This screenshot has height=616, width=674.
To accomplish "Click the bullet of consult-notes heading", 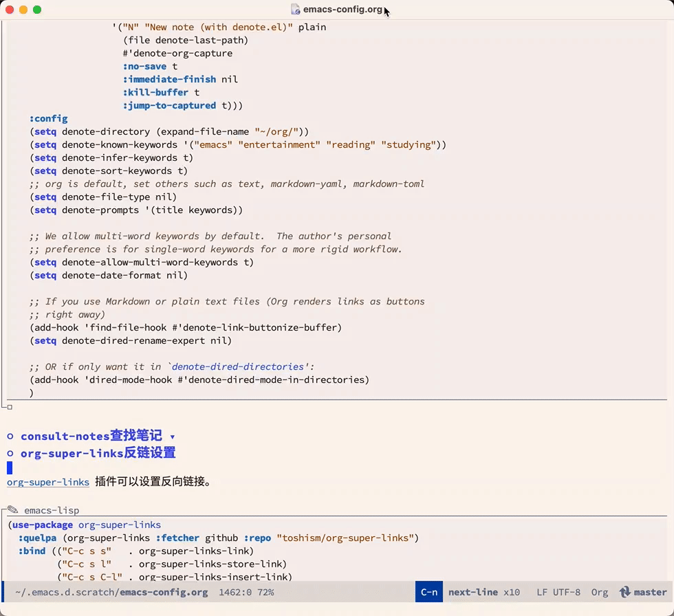I will pyautogui.click(x=10, y=437).
